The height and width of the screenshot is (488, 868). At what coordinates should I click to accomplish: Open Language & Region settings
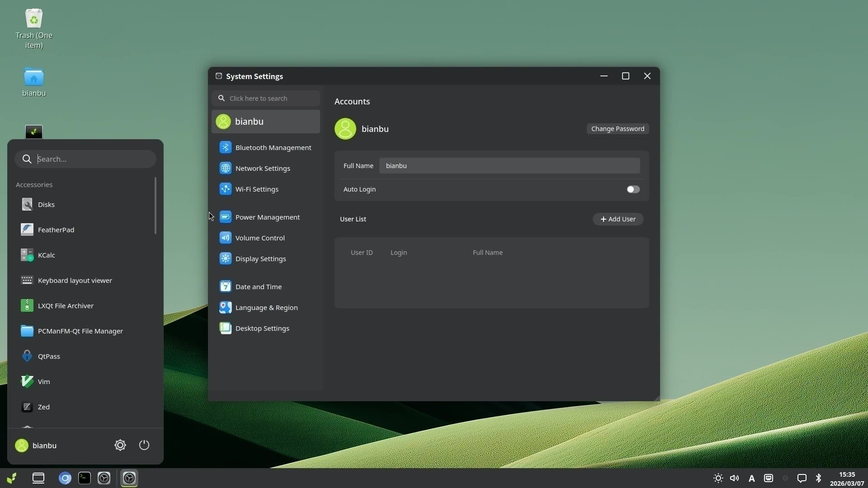(x=265, y=307)
